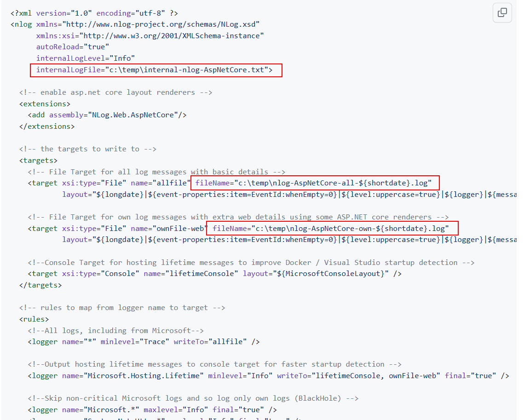Image resolution: width=524 pixels, height=420 pixels.
Task: Click the internalLogFile attribute line
Action: tap(155, 70)
